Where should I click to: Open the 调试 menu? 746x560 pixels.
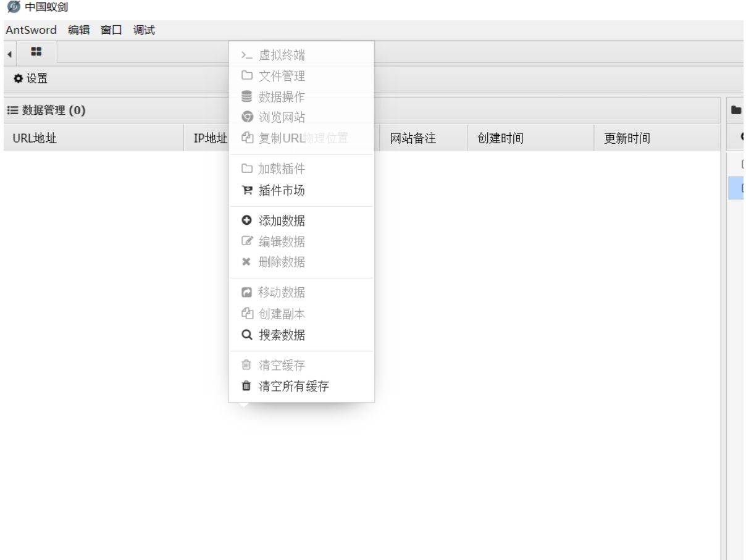144,30
